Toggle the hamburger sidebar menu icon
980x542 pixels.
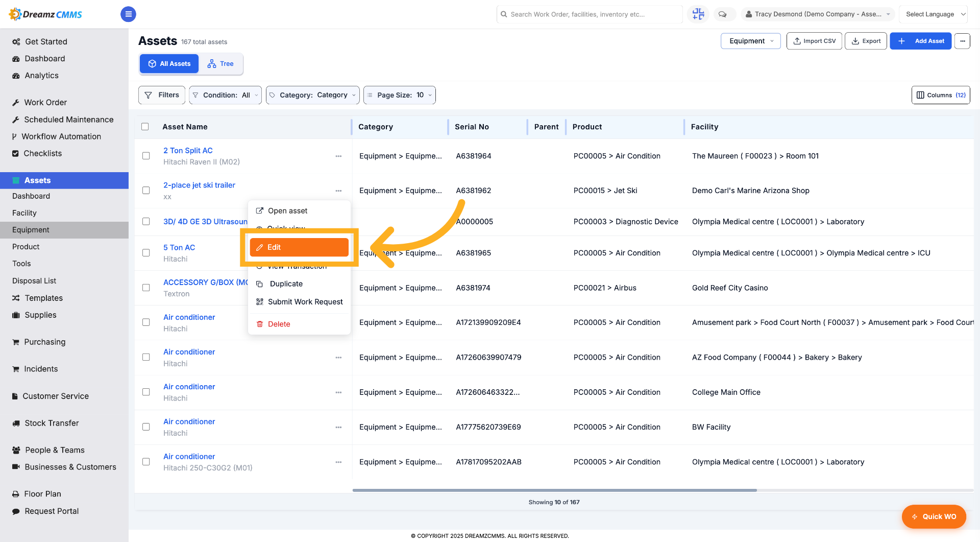128,14
